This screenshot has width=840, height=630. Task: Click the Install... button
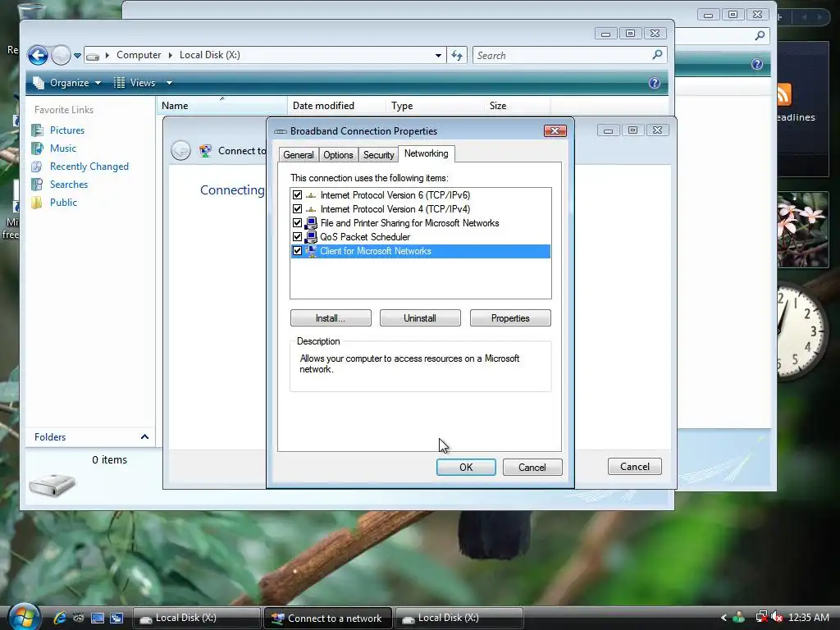pyautogui.click(x=331, y=318)
